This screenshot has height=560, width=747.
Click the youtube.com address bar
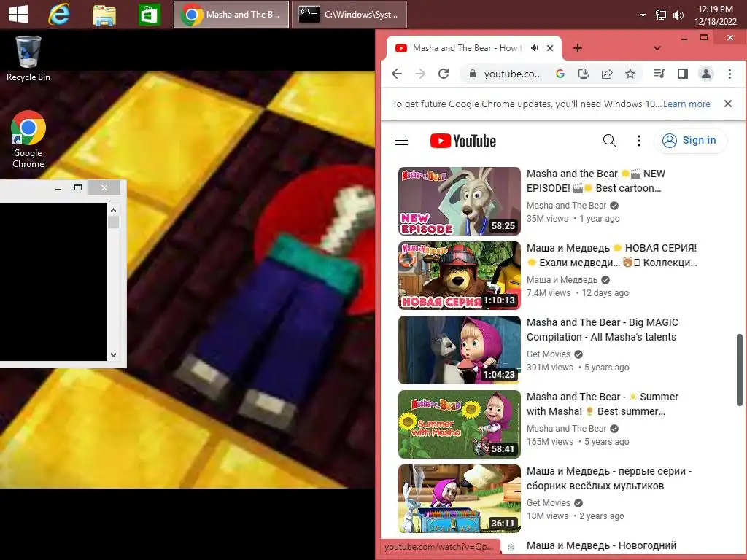(513, 74)
